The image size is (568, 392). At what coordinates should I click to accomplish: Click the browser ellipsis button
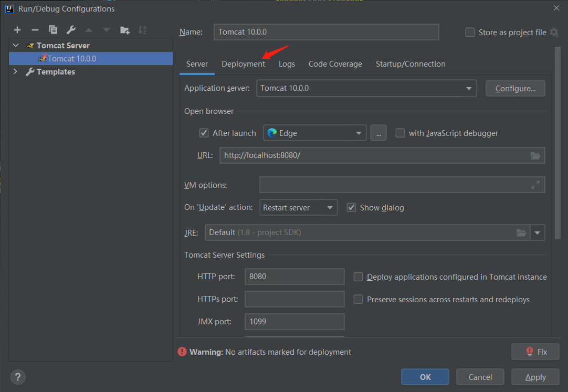coord(378,133)
